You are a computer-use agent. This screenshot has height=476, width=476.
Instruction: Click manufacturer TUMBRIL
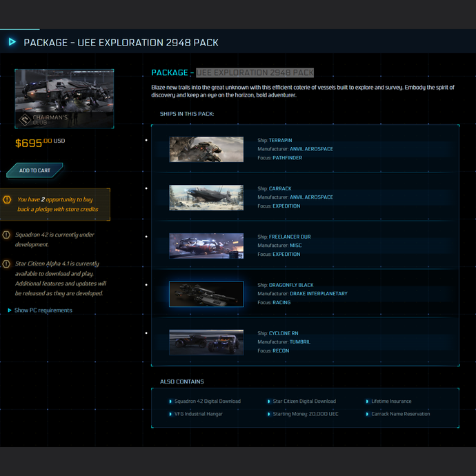300,341
